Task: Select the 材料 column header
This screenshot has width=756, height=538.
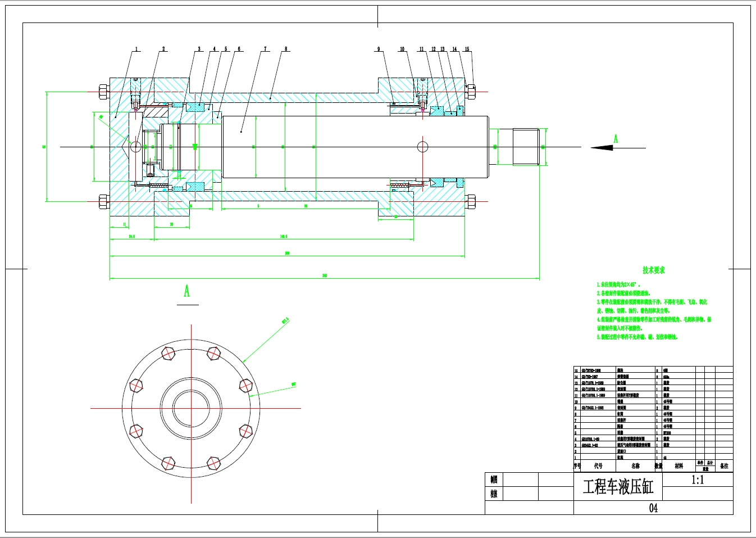Action: (x=679, y=466)
